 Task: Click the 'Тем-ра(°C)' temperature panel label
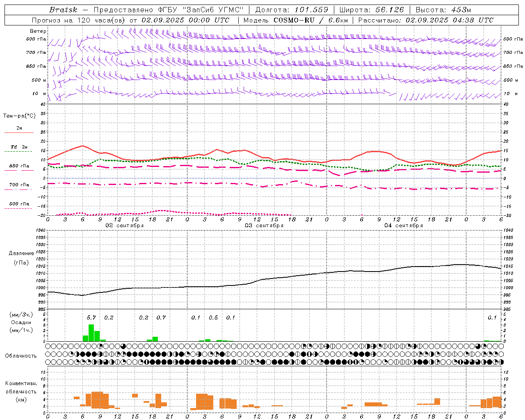point(19,116)
